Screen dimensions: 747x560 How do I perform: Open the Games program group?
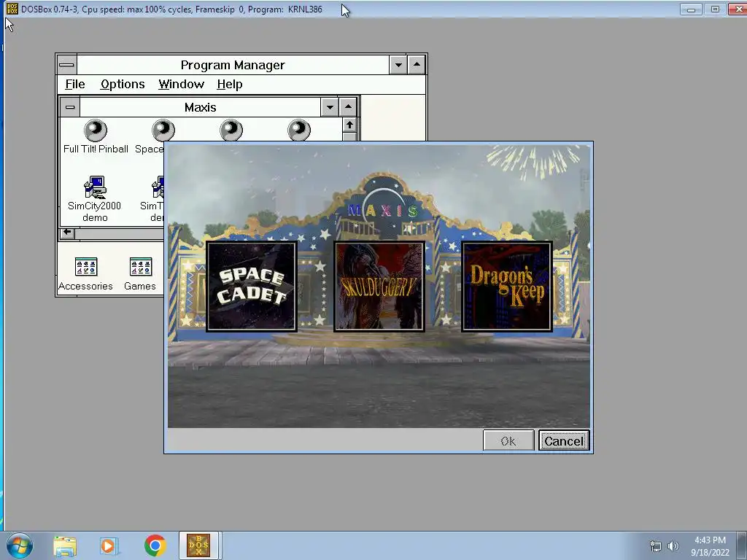click(140, 274)
